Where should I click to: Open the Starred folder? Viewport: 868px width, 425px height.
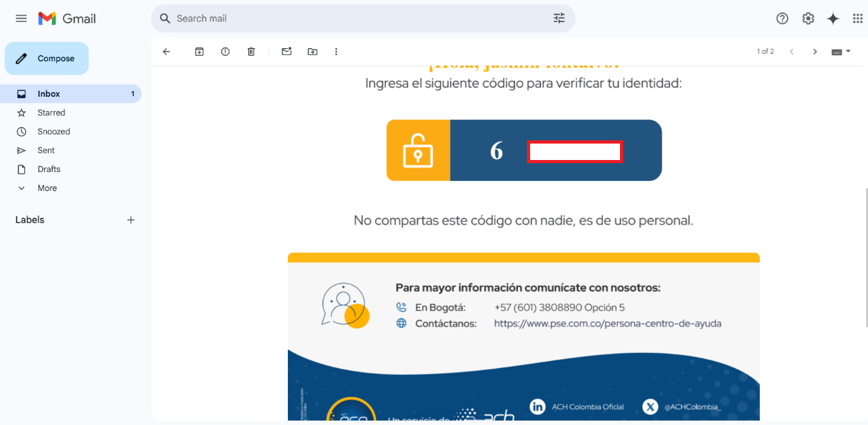pos(51,113)
